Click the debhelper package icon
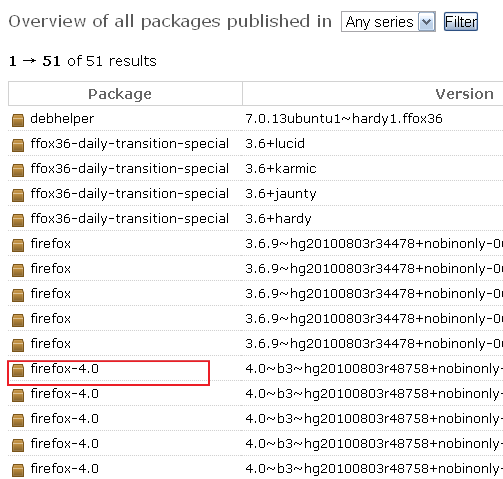Screen dimensions: 503x479 pyautogui.click(x=18, y=120)
